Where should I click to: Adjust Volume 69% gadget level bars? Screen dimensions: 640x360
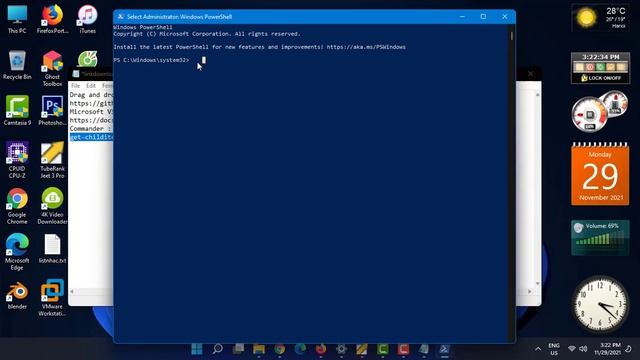click(600, 238)
